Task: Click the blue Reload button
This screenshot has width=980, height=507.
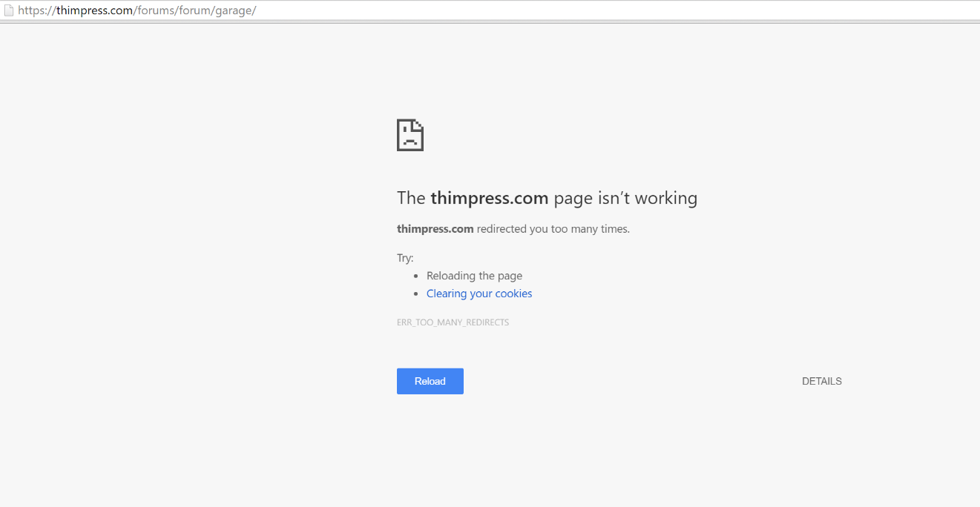Action: [430, 381]
